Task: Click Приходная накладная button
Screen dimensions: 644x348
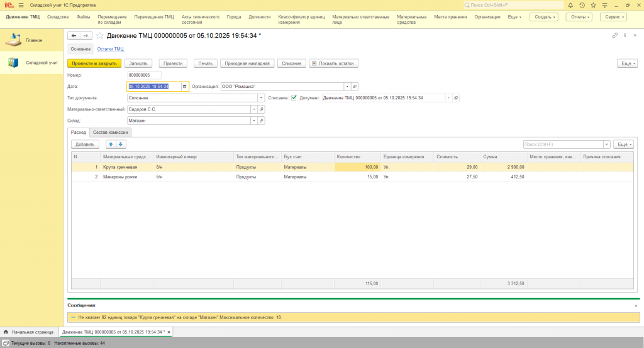Action: click(x=247, y=63)
